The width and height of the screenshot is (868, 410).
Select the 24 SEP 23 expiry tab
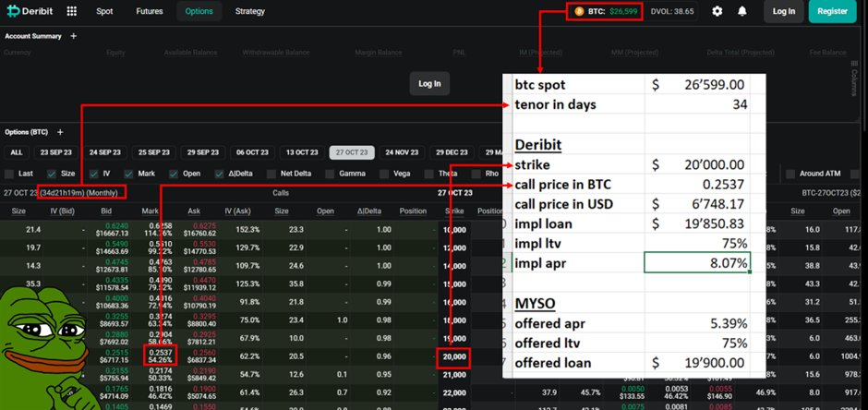pos(105,152)
